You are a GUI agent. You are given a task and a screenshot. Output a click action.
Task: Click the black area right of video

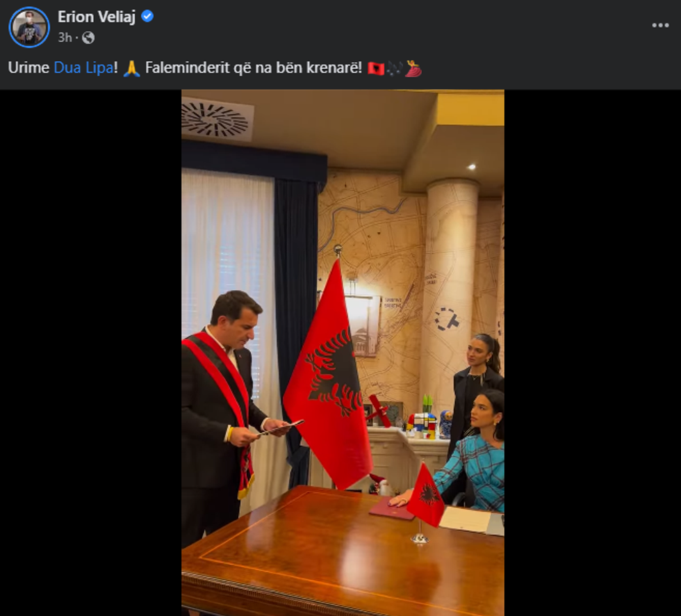point(592,352)
